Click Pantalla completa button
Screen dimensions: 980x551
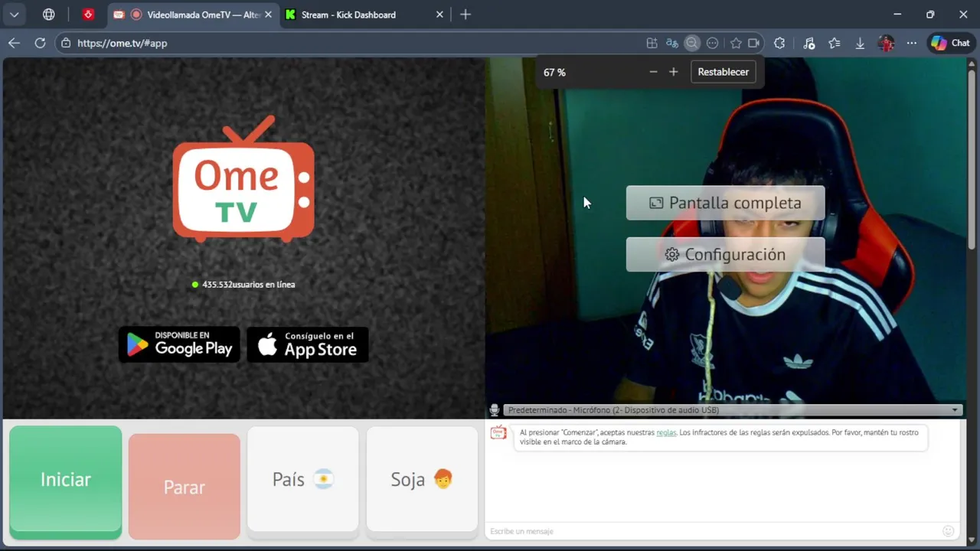pos(725,203)
